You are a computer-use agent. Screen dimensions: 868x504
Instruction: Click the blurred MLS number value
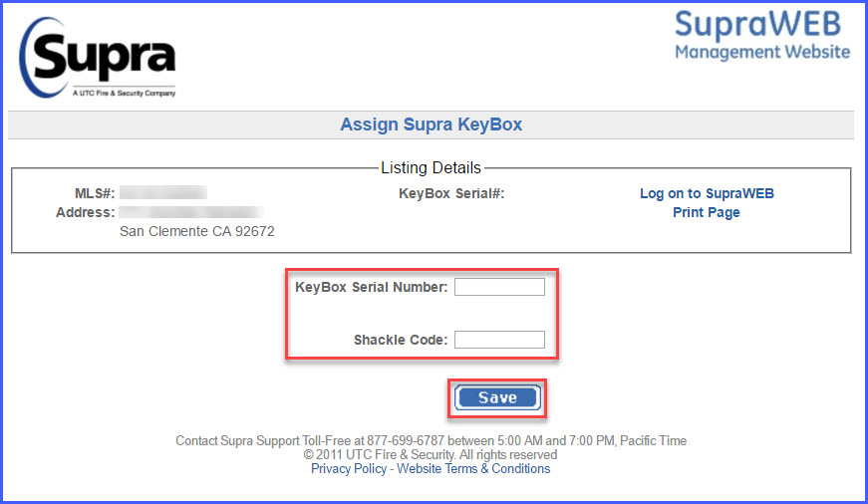[x=162, y=192]
